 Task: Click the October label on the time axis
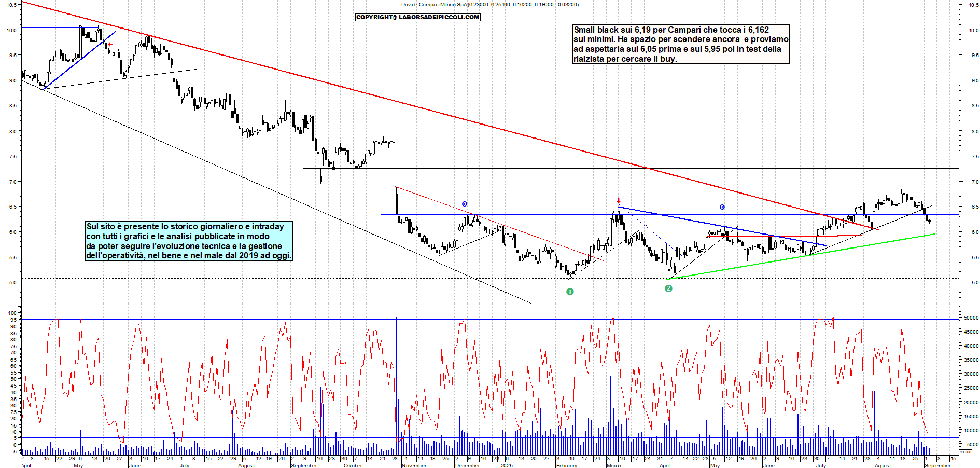click(353, 465)
